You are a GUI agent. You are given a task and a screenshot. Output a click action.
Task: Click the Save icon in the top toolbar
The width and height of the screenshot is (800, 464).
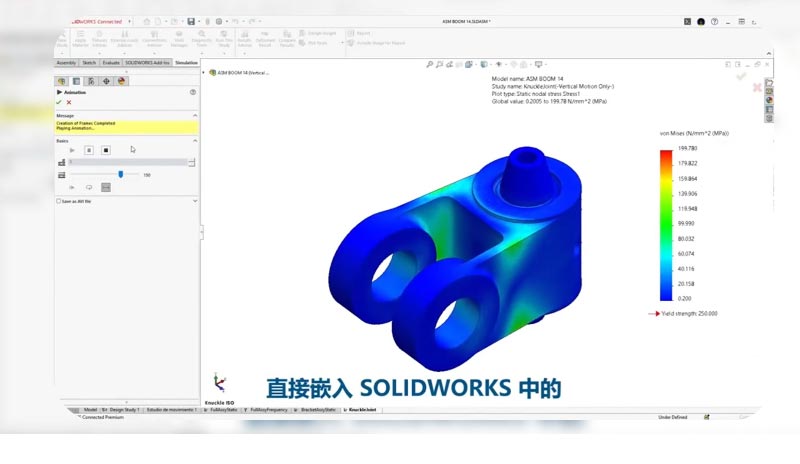191,21
